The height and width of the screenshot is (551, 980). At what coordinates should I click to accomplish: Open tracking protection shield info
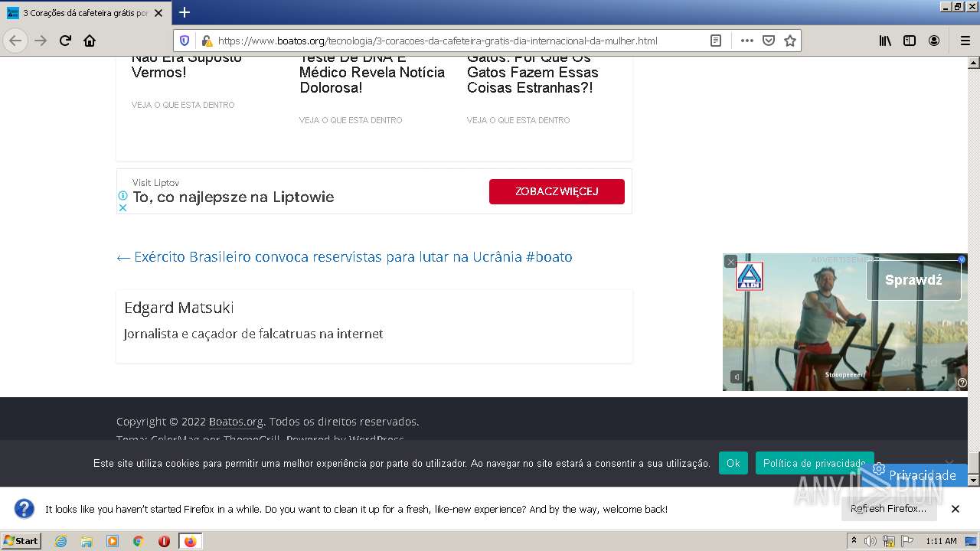[x=184, y=41]
